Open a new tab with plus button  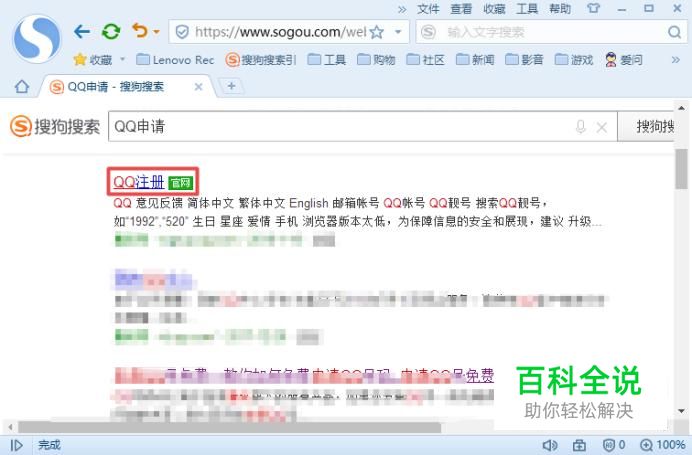pyautogui.click(x=231, y=86)
